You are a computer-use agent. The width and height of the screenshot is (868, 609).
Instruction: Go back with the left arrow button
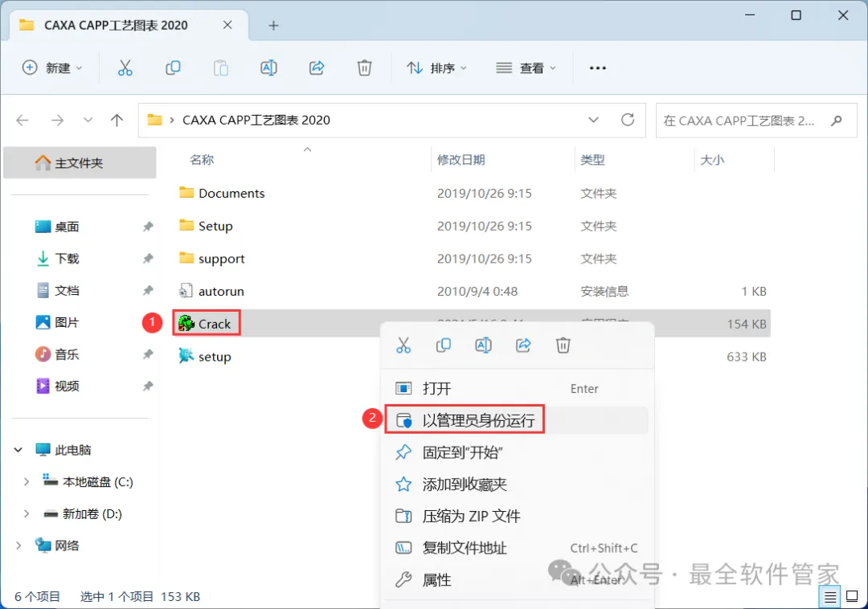coord(23,120)
